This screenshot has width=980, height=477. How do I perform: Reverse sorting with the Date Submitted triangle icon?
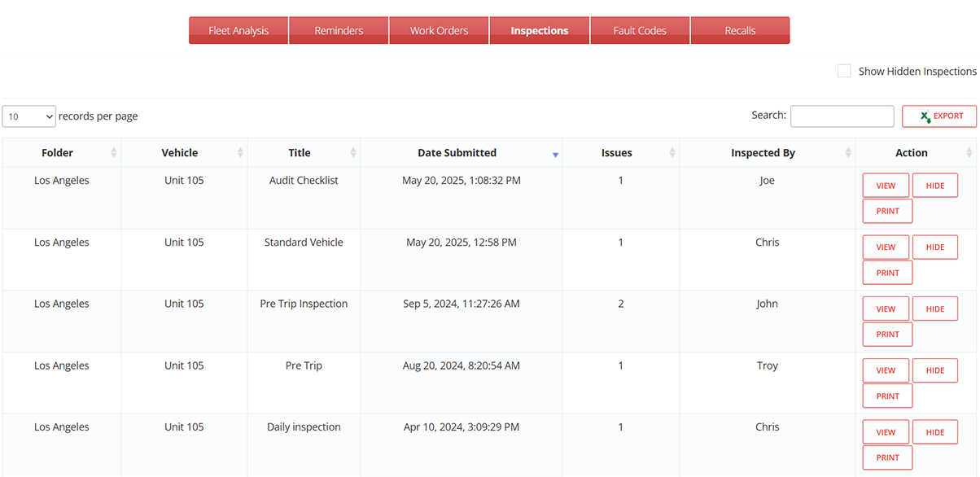pos(555,153)
